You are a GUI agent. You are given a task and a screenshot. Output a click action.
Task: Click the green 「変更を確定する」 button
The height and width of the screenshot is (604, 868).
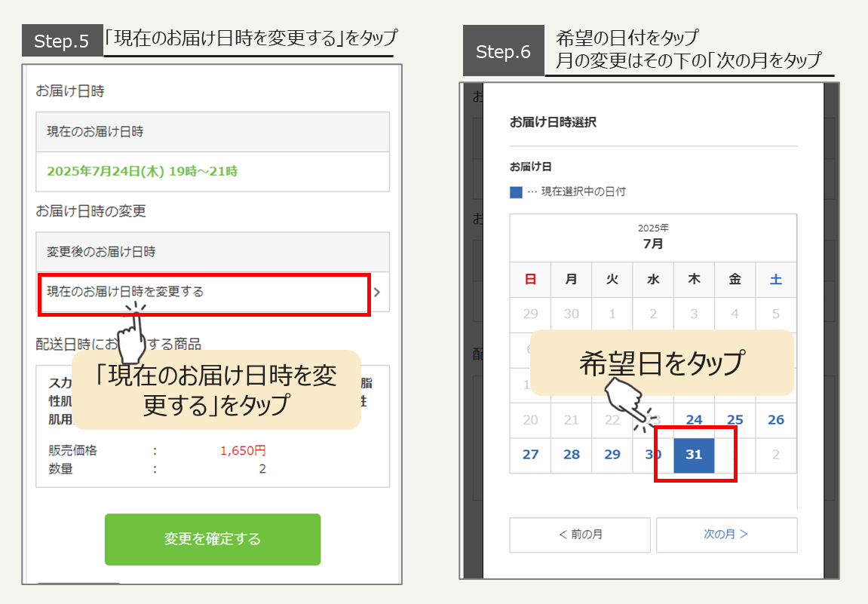(212, 539)
